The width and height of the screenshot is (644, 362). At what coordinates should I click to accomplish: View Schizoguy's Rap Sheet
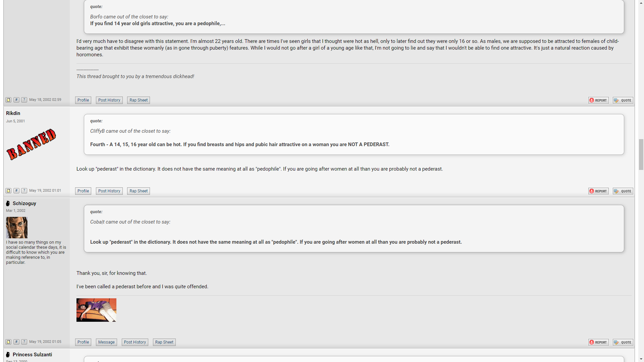[x=164, y=342]
